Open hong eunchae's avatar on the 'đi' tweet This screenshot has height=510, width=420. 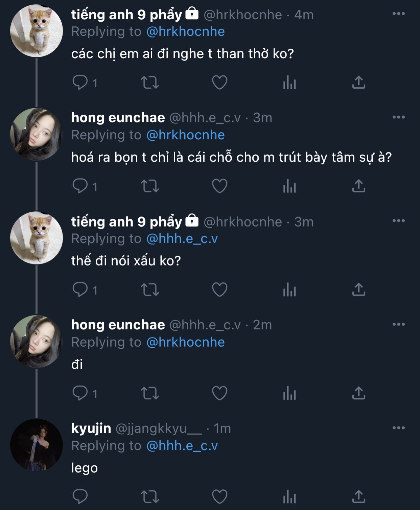37,341
